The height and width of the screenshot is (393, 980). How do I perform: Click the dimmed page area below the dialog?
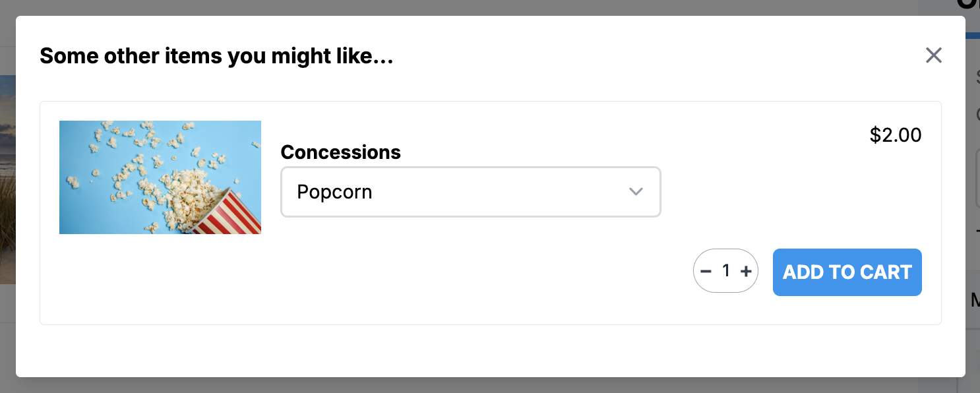(462, 386)
